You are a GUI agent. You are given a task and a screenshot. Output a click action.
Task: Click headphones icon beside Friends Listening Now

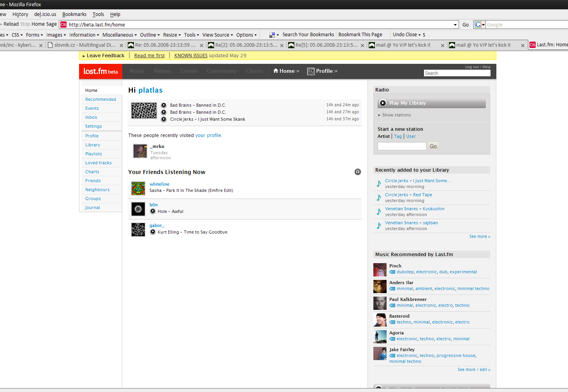click(x=358, y=172)
